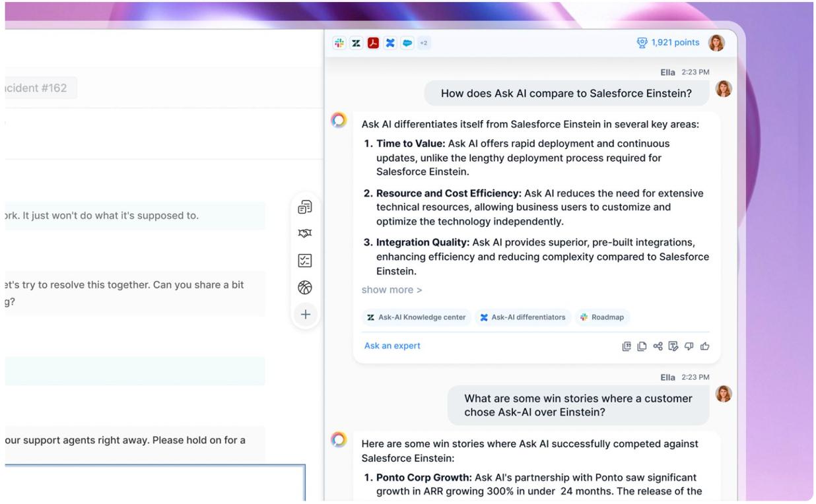Copy the Ask AI response
The image size is (816, 504).
[642, 346]
